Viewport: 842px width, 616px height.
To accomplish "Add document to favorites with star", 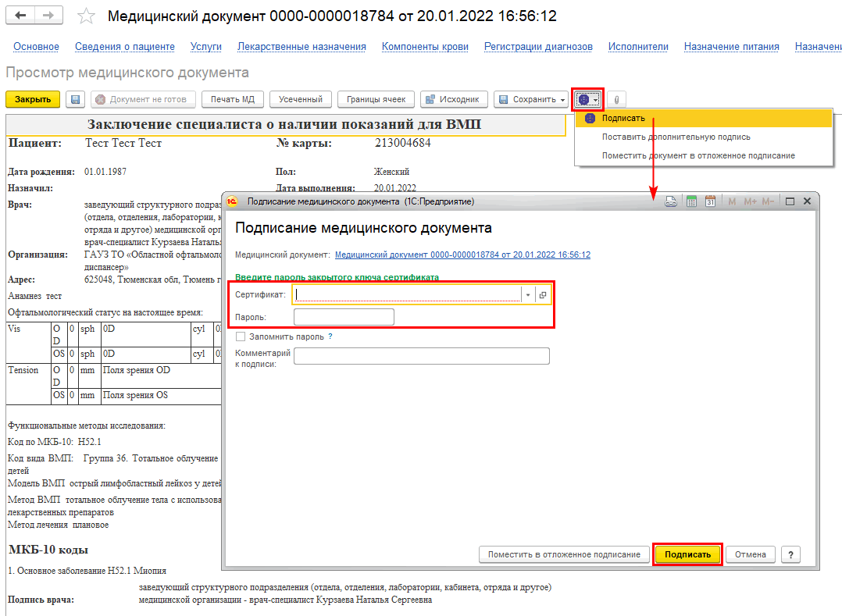I will pos(87,16).
